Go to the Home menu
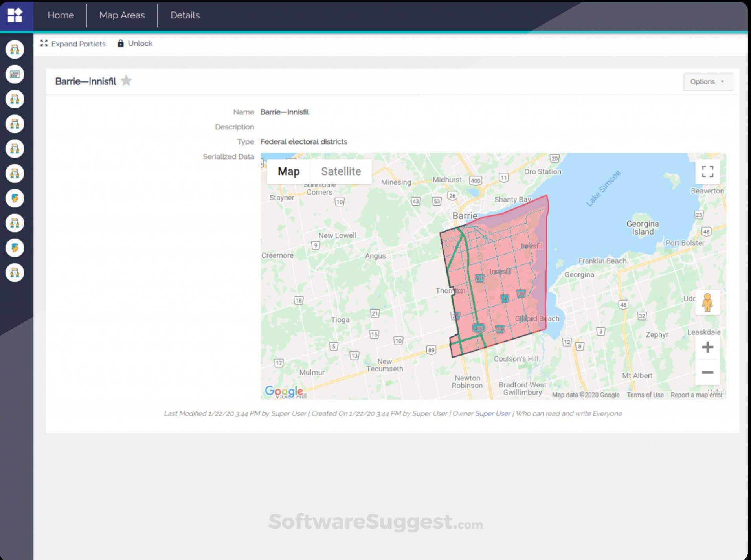This screenshot has height=560, width=751. click(x=61, y=15)
